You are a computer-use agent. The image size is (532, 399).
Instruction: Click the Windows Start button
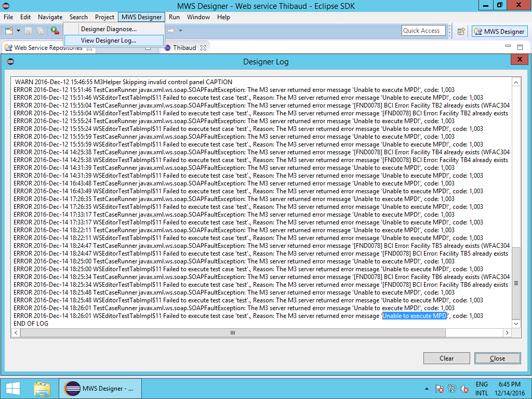click(12, 389)
